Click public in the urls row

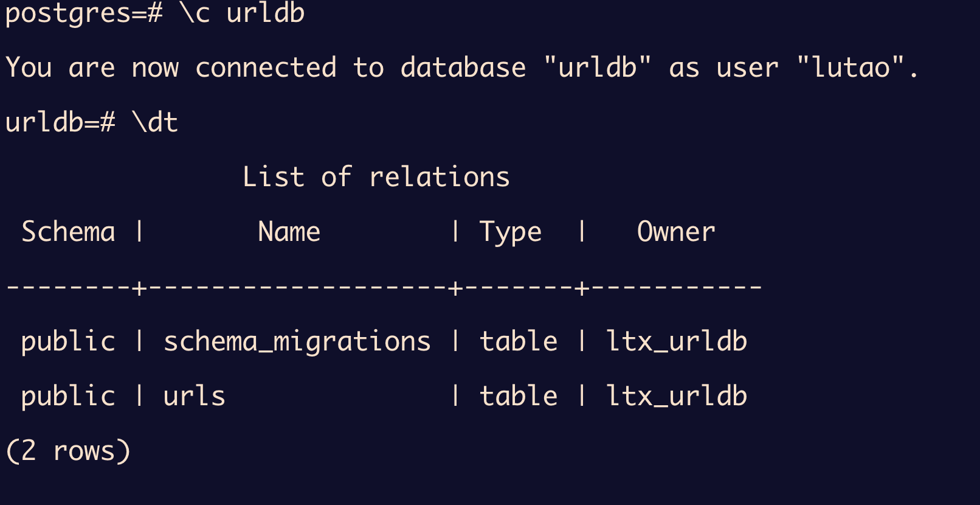click(68, 396)
